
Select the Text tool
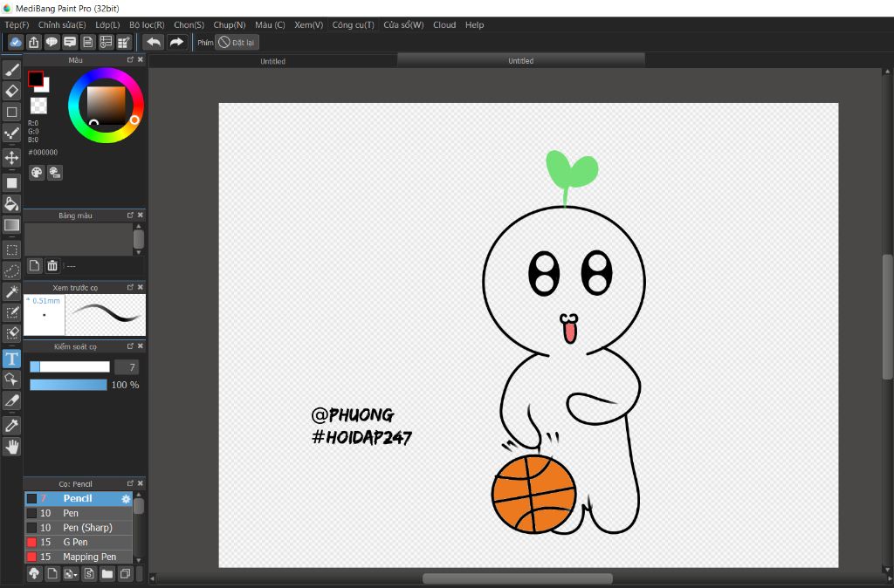pyautogui.click(x=11, y=359)
